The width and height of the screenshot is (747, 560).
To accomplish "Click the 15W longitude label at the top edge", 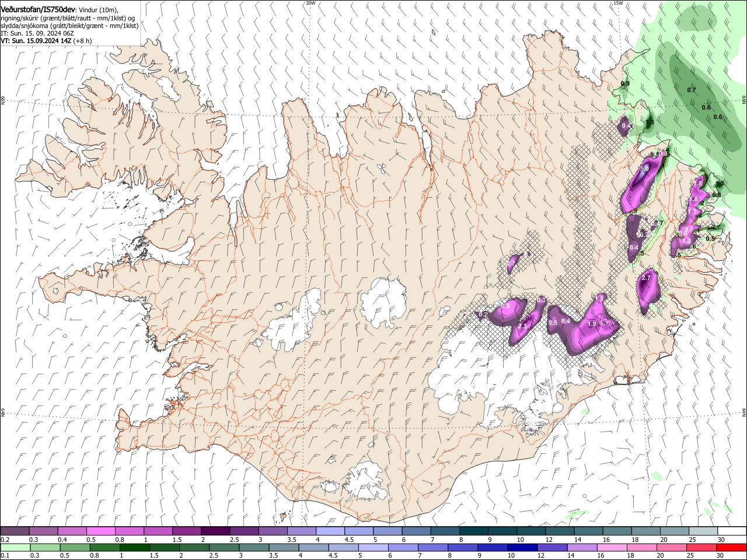I will click(618, 3).
